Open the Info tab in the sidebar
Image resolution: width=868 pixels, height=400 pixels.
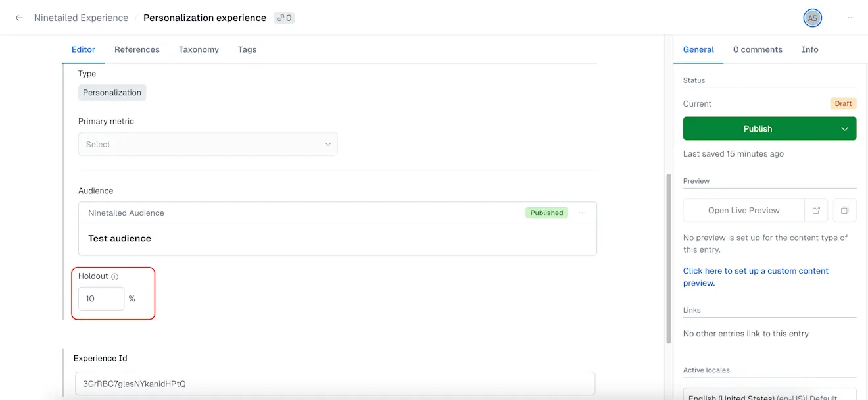pyautogui.click(x=809, y=49)
